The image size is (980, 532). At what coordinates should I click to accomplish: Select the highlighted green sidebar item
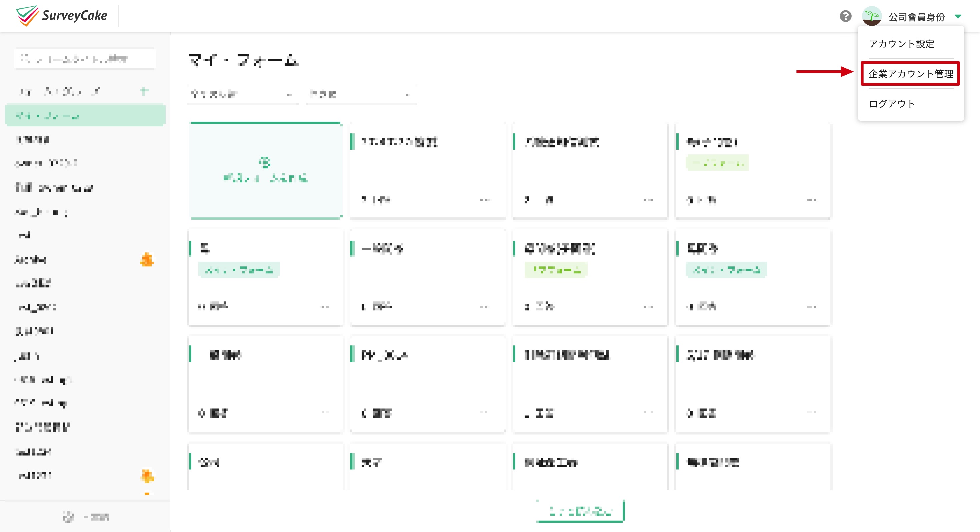click(85, 115)
